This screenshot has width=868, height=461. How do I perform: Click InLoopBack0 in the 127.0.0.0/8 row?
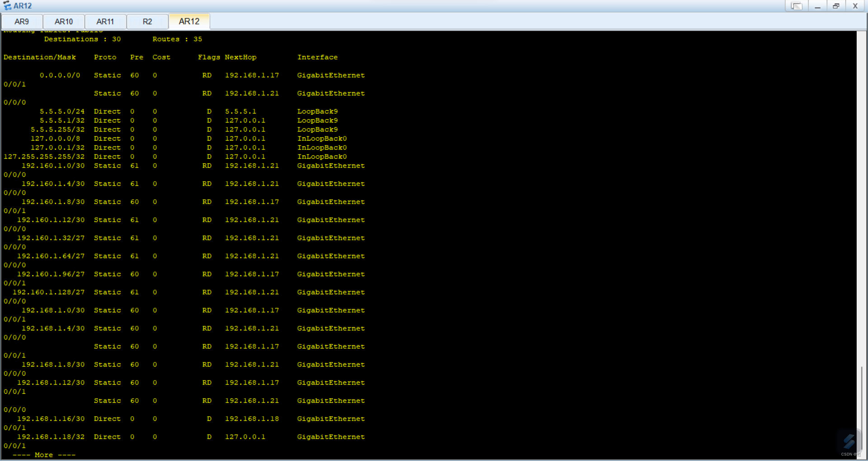click(322, 139)
